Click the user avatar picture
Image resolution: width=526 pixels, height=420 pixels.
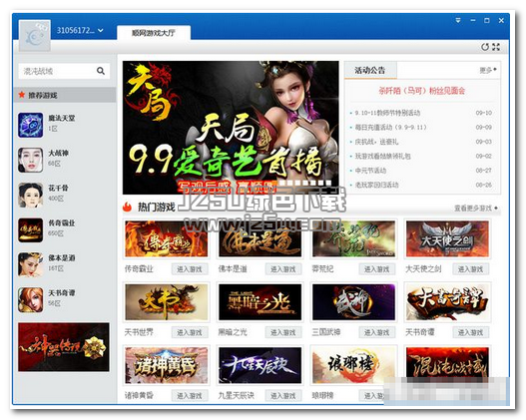pyautogui.click(x=35, y=36)
